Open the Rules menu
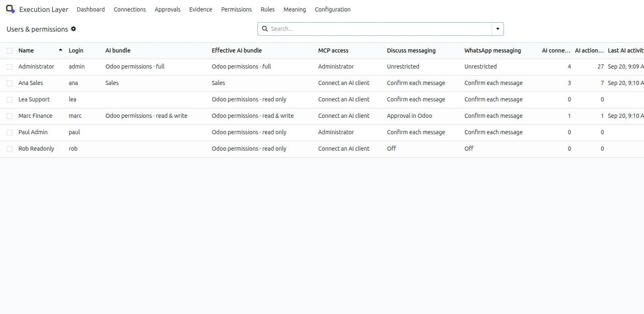This screenshot has height=314, width=644. pyautogui.click(x=268, y=9)
